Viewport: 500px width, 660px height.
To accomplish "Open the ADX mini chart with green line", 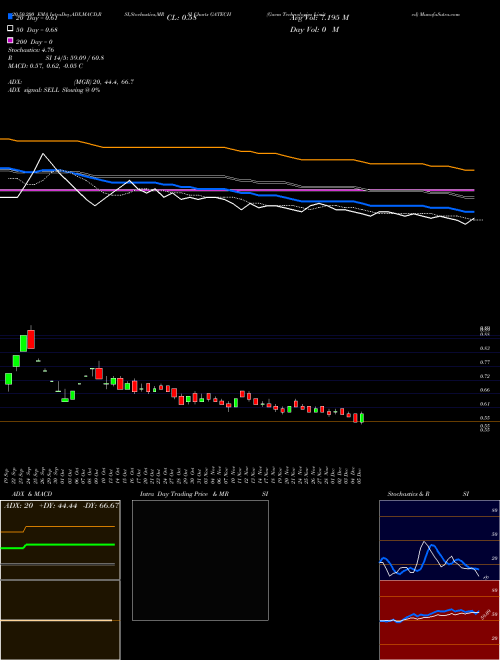I will point(60,540).
